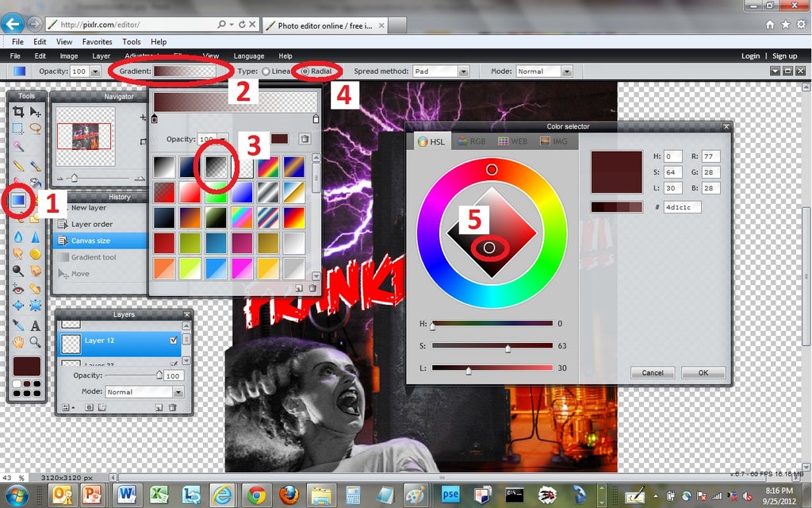
Task: Select the Burn tool
Action: (x=35, y=271)
